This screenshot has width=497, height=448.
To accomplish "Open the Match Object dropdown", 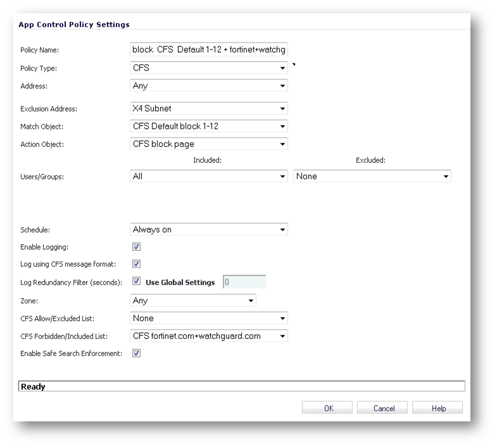I will pos(208,126).
